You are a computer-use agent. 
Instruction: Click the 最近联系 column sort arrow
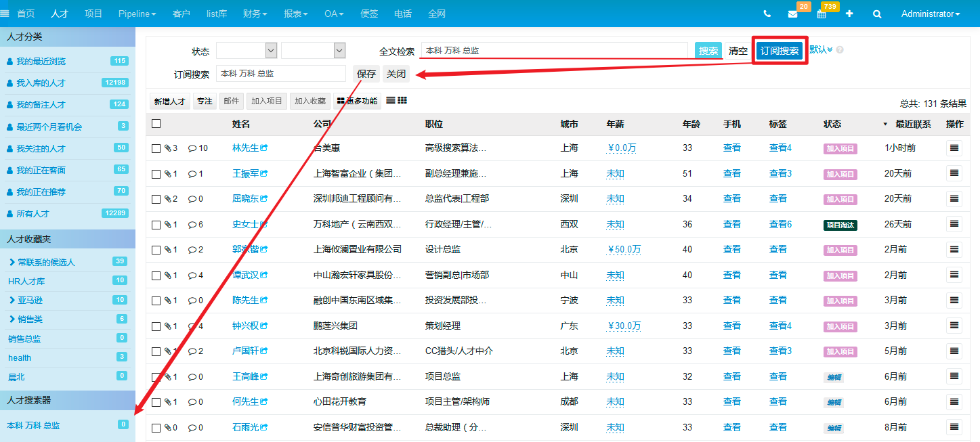[885, 125]
